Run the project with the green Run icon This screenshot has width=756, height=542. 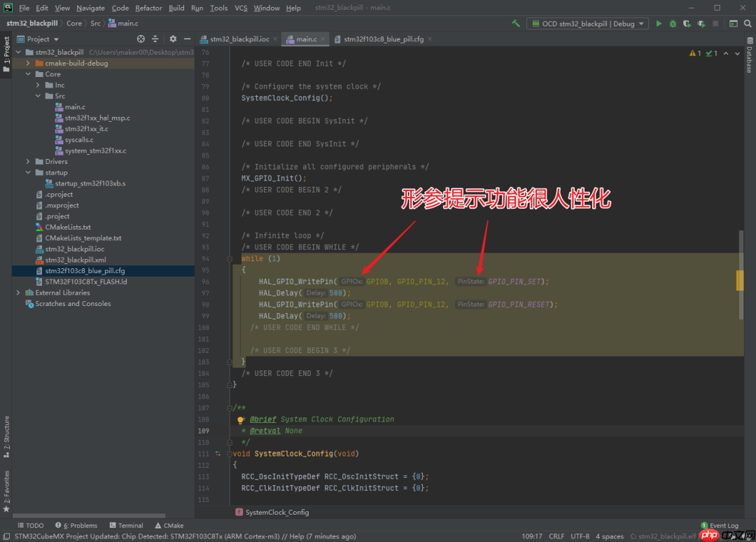(x=659, y=23)
